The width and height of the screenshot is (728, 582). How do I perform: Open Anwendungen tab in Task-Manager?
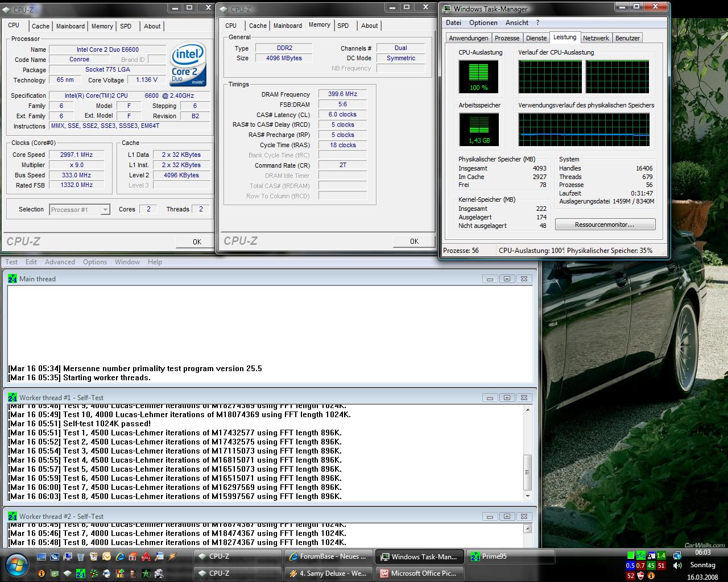click(x=469, y=38)
